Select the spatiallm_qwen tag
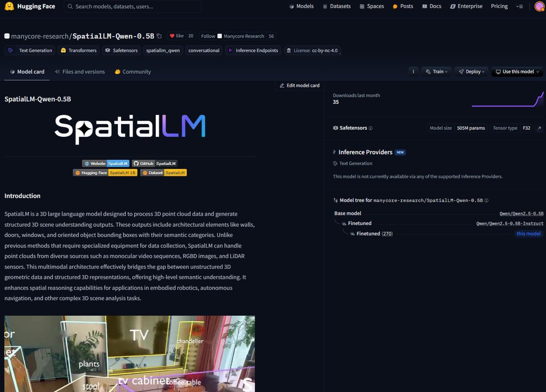 pyautogui.click(x=163, y=50)
